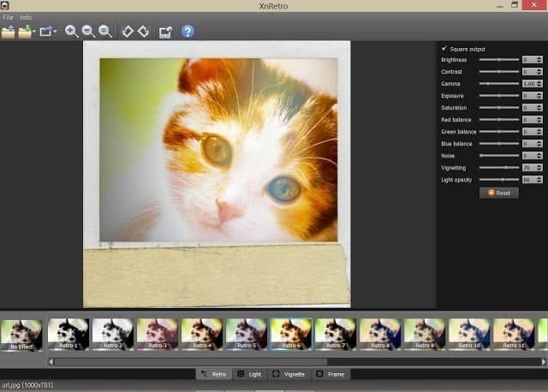Toggle the Square output checkbox
Screen dimensions: 548x392
point(444,49)
